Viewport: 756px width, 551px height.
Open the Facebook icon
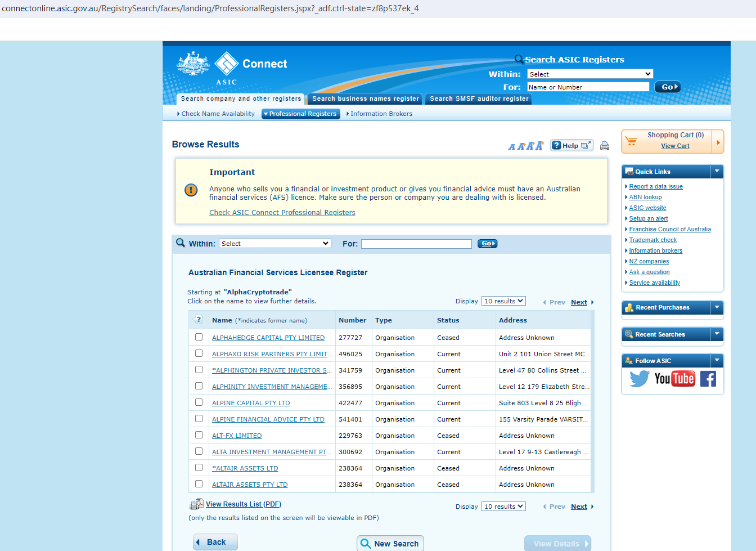(x=708, y=379)
